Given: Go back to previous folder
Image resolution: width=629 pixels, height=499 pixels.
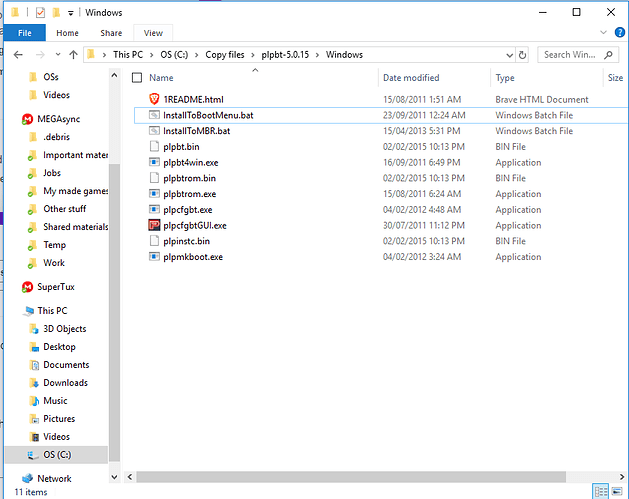Looking at the screenshot, I should [18, 55].
